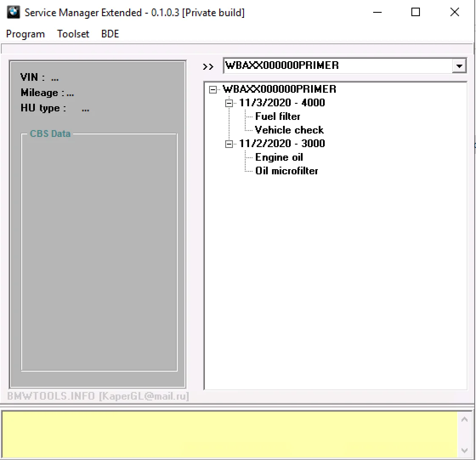This screenshot has height=460, width=476.
Task: Select the Fuel filter service item
Action: 278,116
